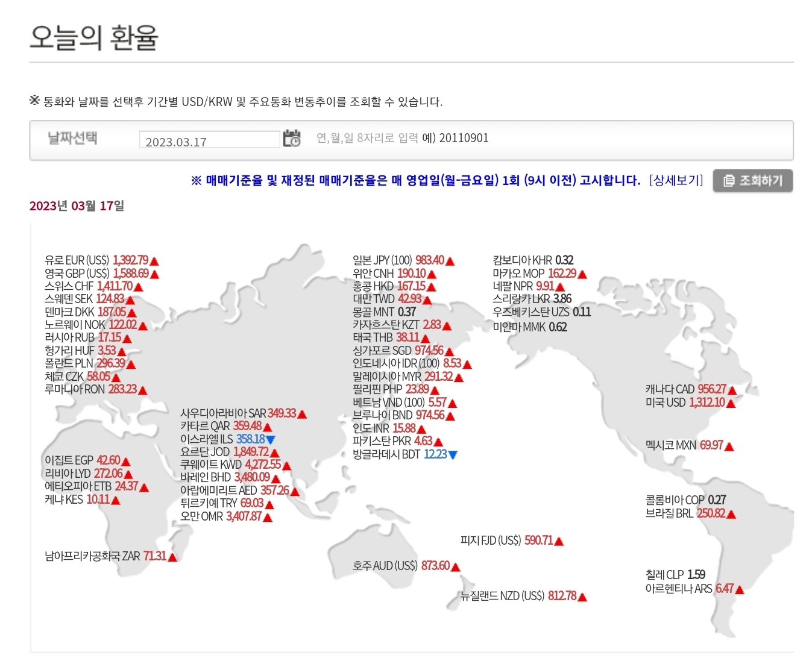This screenshot has height=661, width=812.
Task: Click the 튀르키예 TRY rate entry
Action: tap(227, 503)
